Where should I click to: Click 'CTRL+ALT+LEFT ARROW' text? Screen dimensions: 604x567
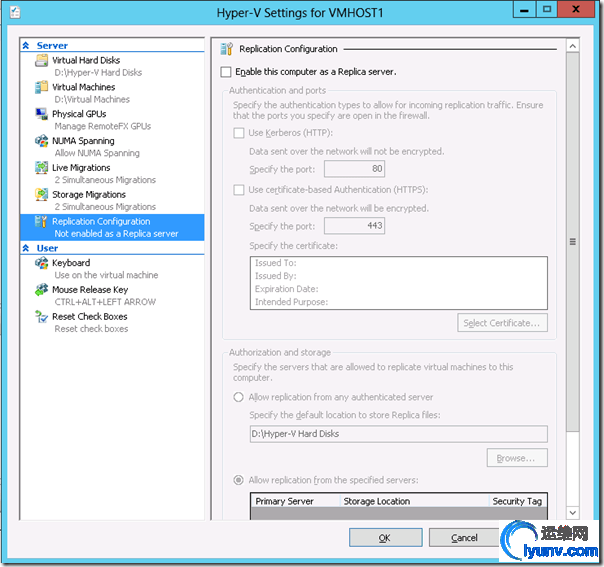click(105, 302)
